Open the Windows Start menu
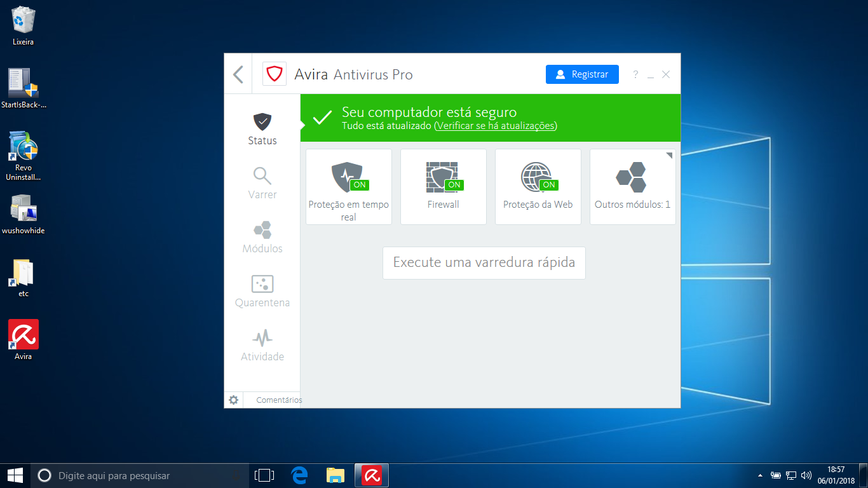 15,475
